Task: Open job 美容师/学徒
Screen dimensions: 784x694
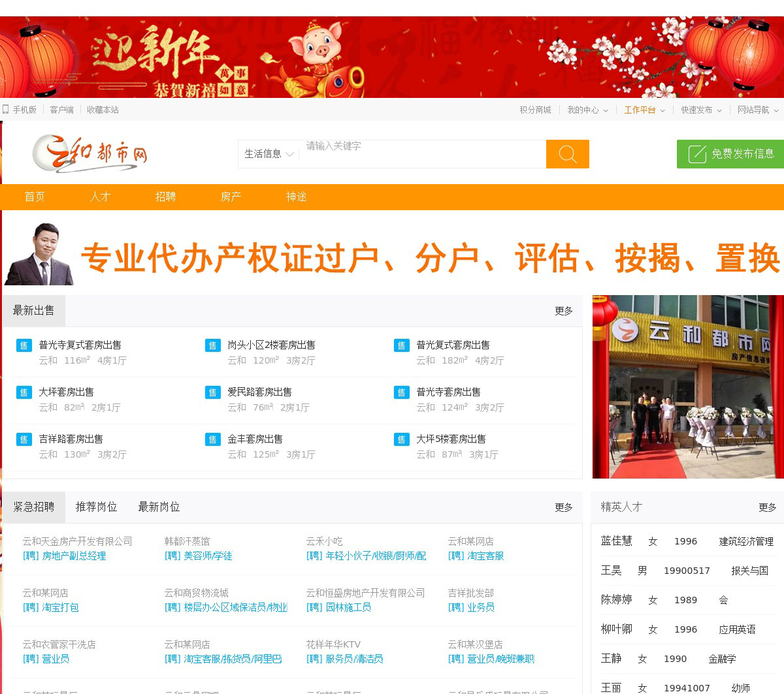Action: click(x=198, y=556)
